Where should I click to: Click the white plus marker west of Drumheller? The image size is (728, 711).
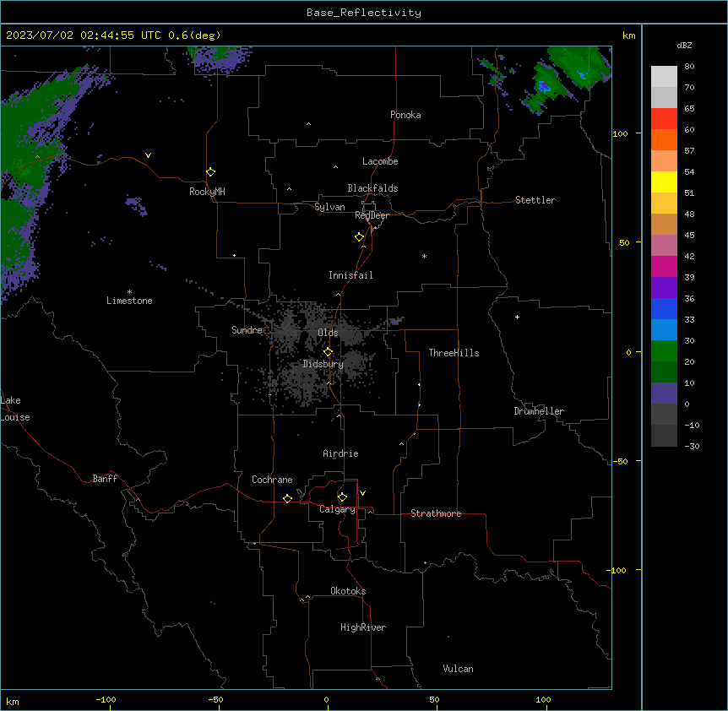pos(517,317)
